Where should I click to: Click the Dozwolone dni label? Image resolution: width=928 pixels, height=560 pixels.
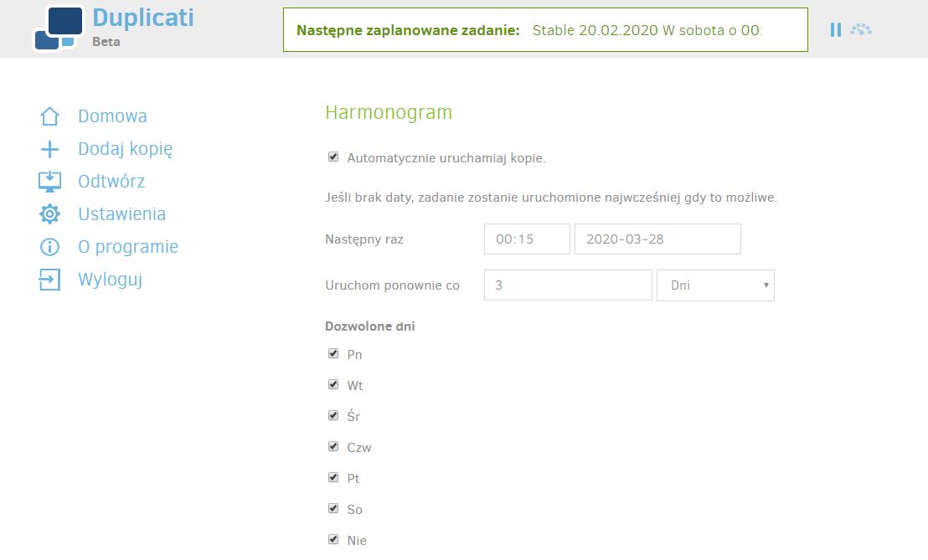[x=370, y=326]
